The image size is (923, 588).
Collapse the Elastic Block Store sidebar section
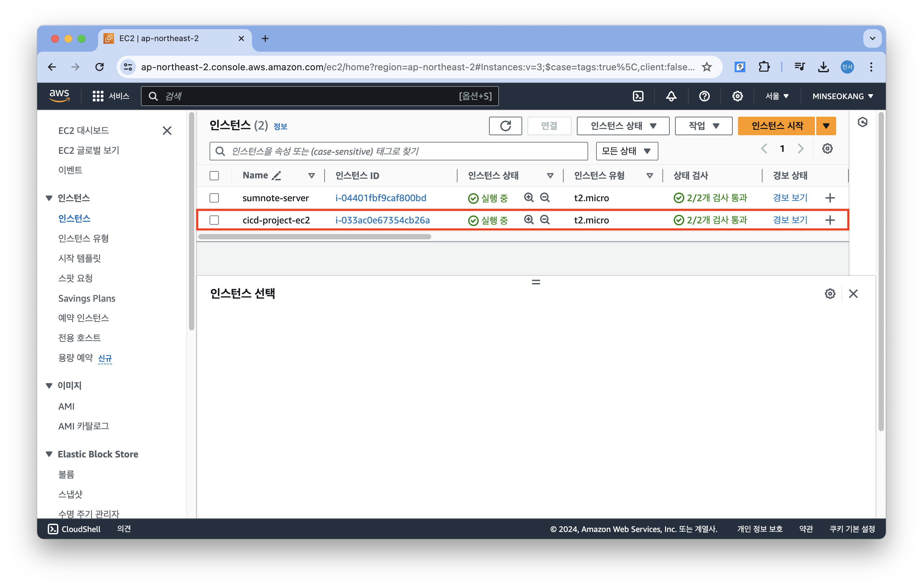click(x=49, y=454)
